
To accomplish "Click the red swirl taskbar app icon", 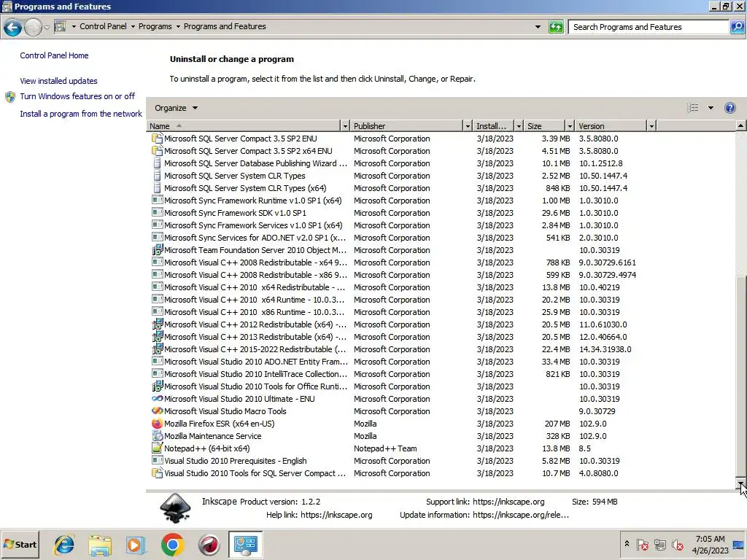I will click(x=209, y=545).
